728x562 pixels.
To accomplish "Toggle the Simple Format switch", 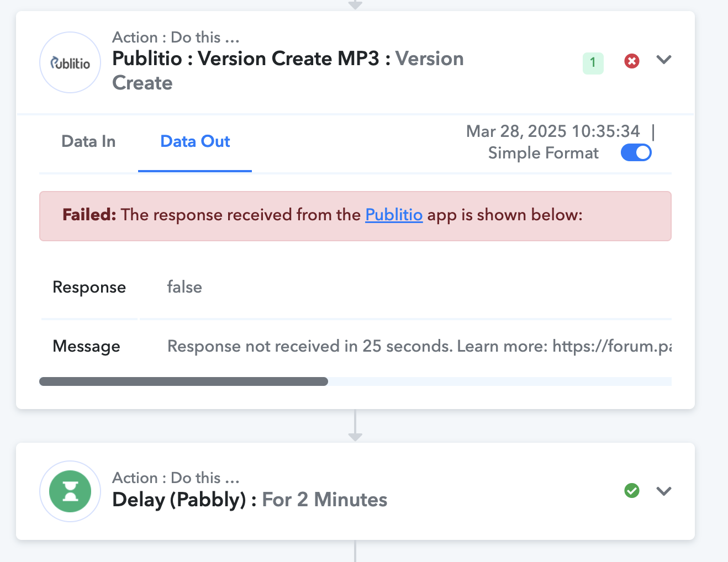I will tap(636, 152).
